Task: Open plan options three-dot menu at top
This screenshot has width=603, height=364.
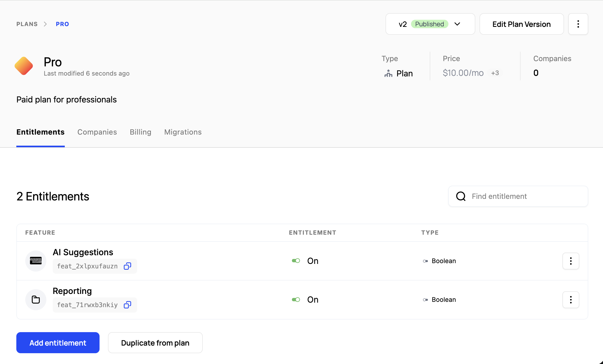Action: tap(578, 24)
